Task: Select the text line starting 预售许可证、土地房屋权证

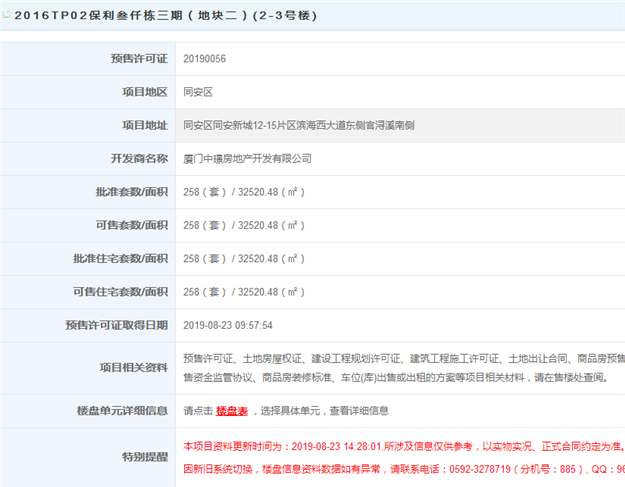Action: [x=404, y=359]
